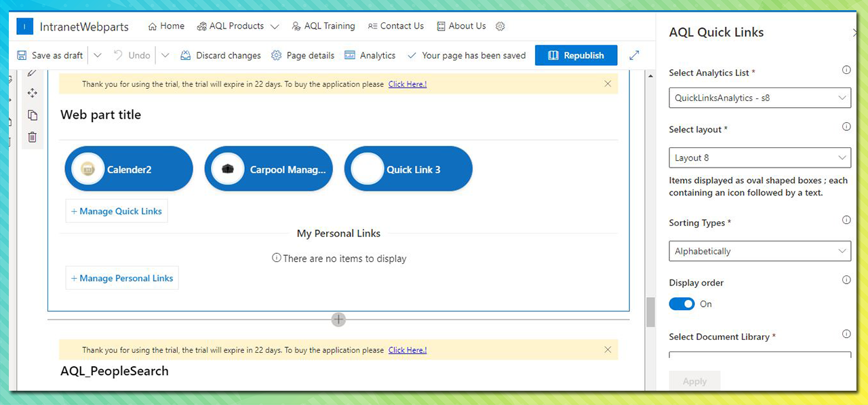Open the Sorting Types Alphabetically dropdown

759,251
